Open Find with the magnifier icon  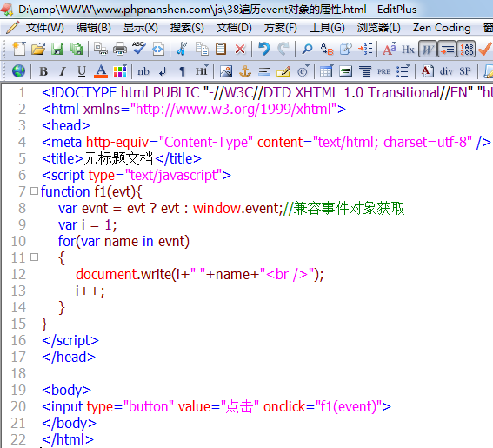[x=307, y=49]
